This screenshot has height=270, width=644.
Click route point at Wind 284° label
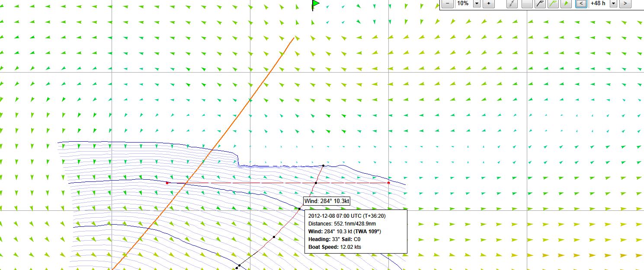tap(299, 209)
